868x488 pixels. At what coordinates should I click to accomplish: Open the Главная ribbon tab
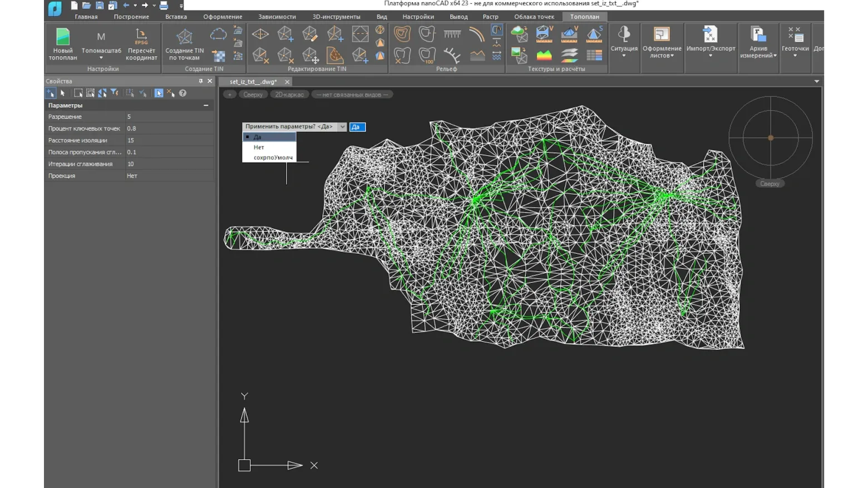click(86, 17)
